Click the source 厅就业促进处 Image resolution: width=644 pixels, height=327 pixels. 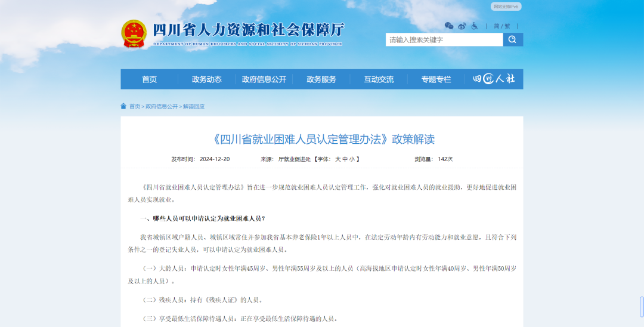pyautogui.click(x=295, y=159)
